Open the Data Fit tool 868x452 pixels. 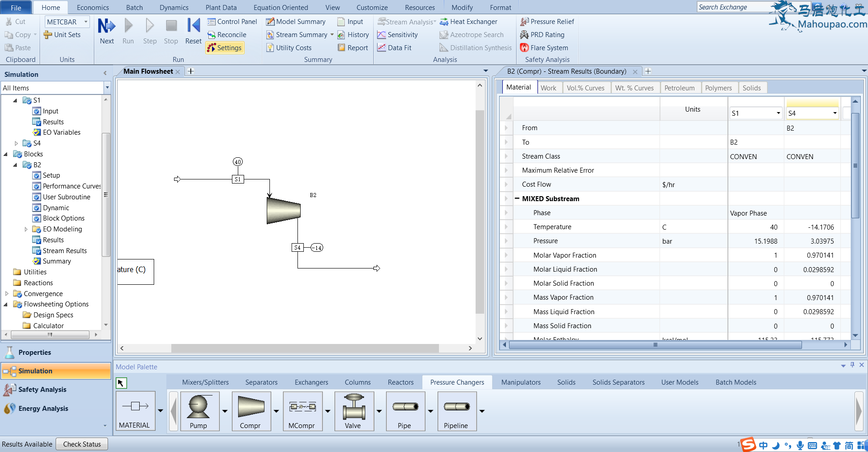click(394, 48)
